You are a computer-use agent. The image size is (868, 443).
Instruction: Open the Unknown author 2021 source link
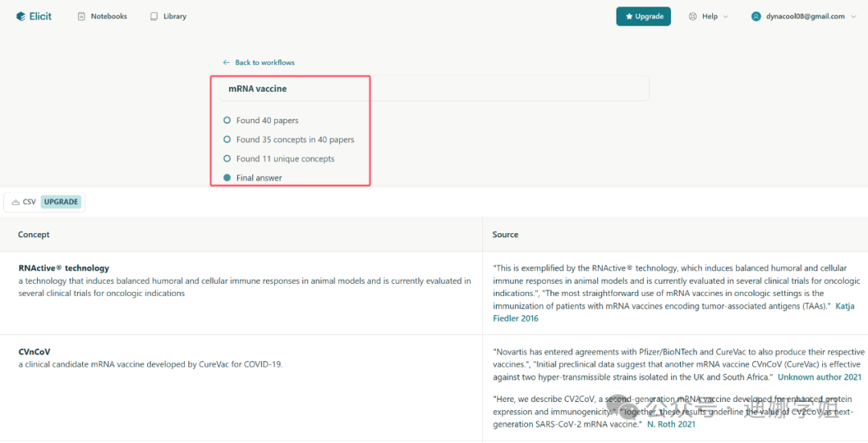click(820, 377)
